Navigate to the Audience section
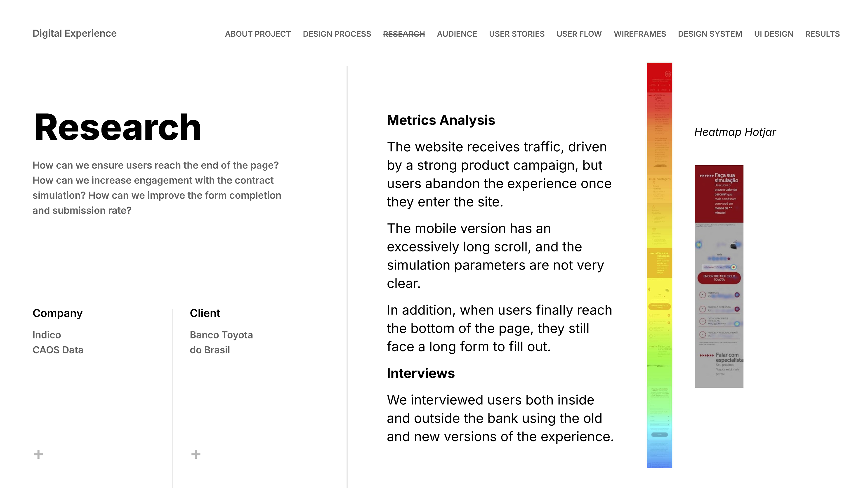 coord(457,34)
